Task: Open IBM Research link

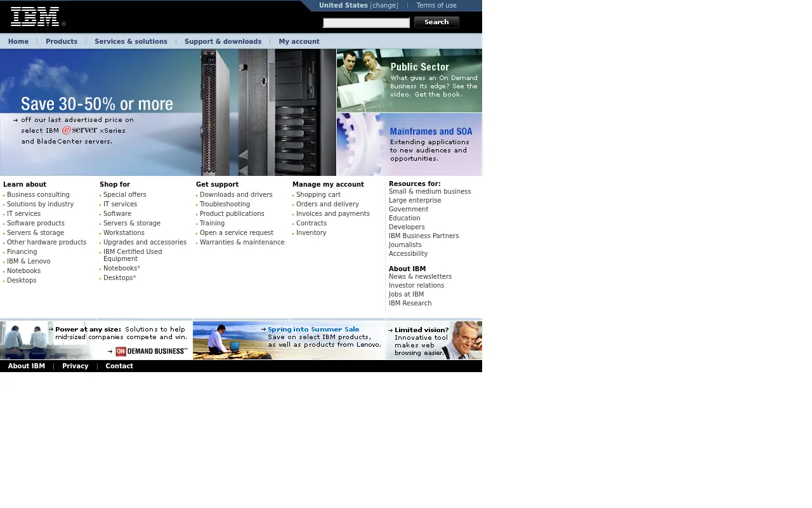Action: click(x=410, y=304)
